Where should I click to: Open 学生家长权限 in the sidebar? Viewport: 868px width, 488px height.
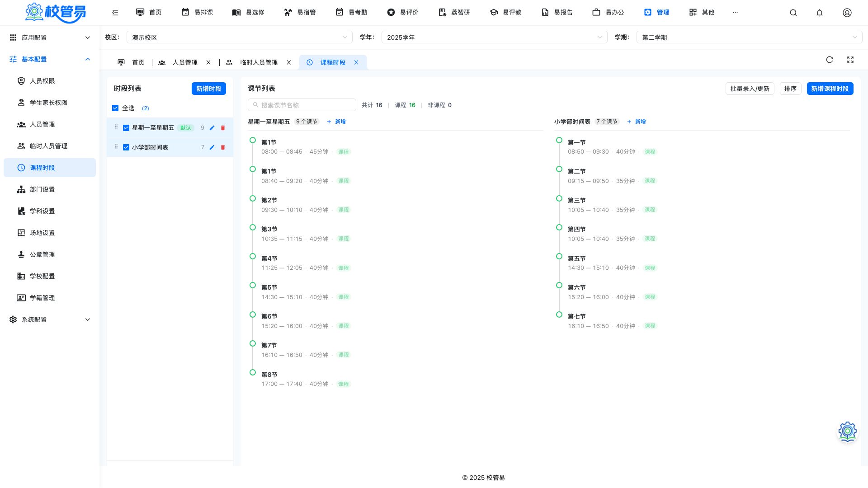50,103
